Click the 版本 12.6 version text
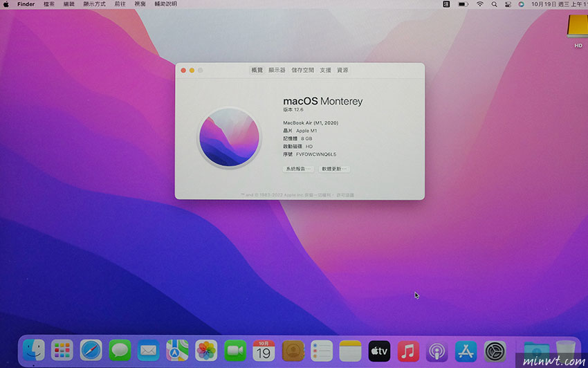588x368 pixels. (x=293, y=109)
